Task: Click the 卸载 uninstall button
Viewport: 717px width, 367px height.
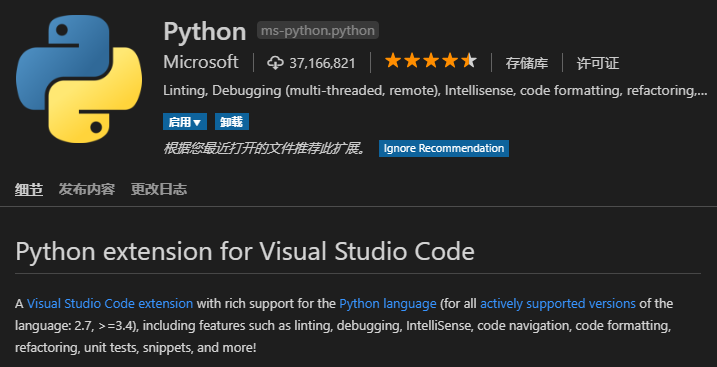Action: (x=232, y=122)
